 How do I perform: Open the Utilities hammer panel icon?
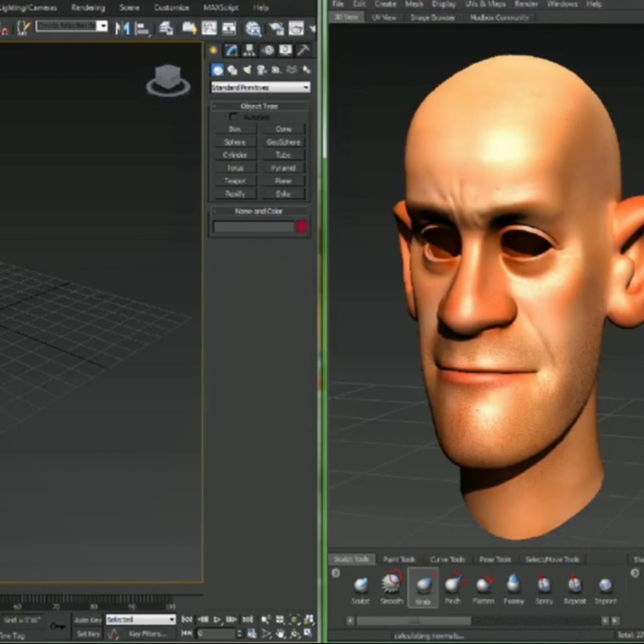pyautogui.click(x=303, y=50)
